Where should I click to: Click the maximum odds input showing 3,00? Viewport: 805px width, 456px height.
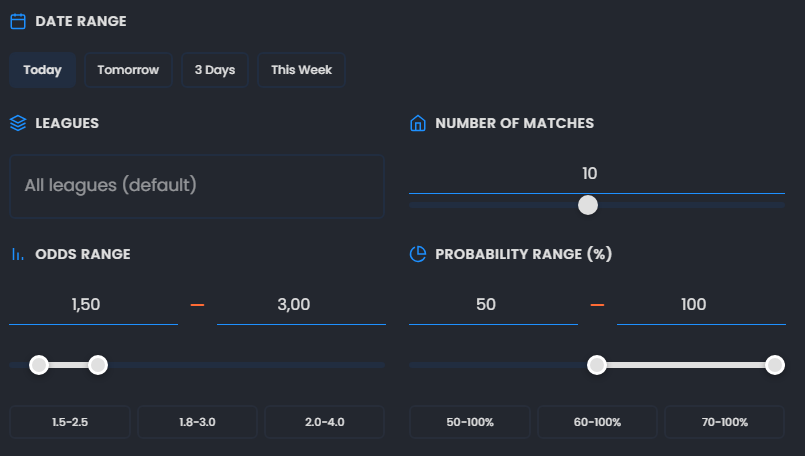(x=301, y=305)
